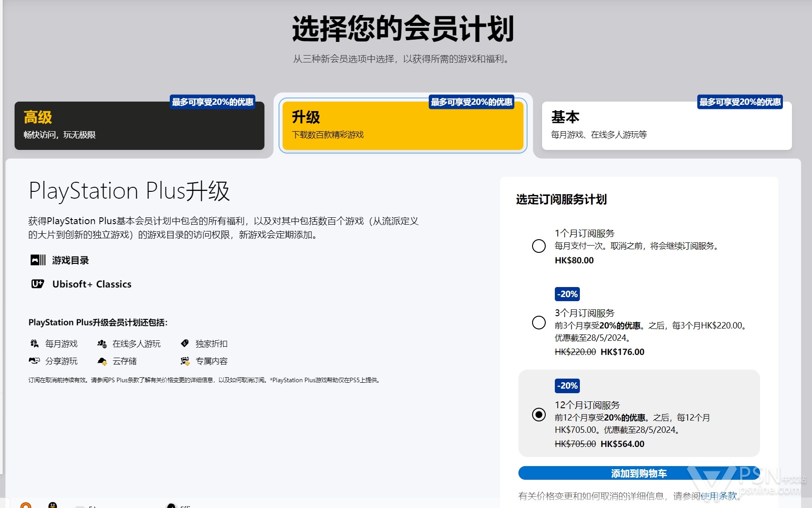This screenshot has width=812, height=508.
Task: Click the 独家折扣 label
Action: pos(212,344)
